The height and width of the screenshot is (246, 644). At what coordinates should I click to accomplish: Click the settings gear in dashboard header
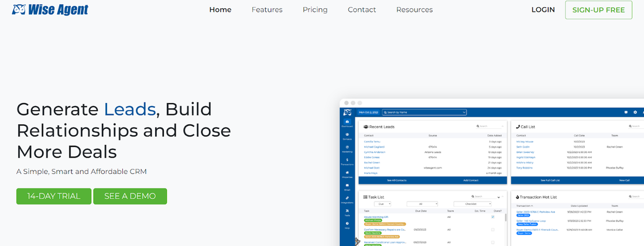(x=635, y=112)
